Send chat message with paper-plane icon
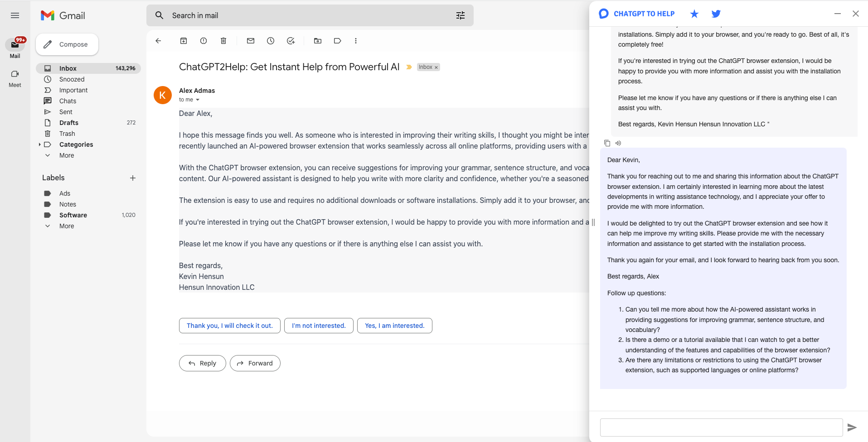Viewport: 868px width, 442px height. click(x=852, y=428)
